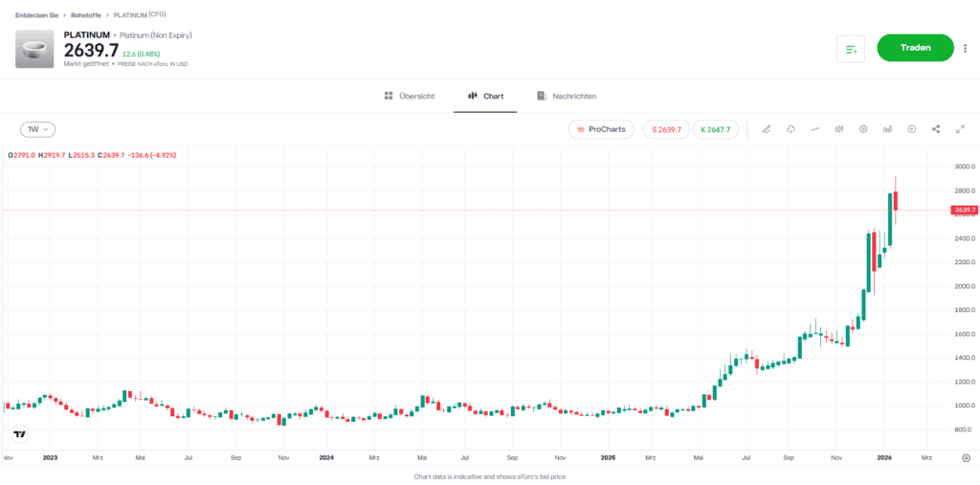Open chart settings gear icon
This screenshot has height=485, width=980.
pos(863,129)
